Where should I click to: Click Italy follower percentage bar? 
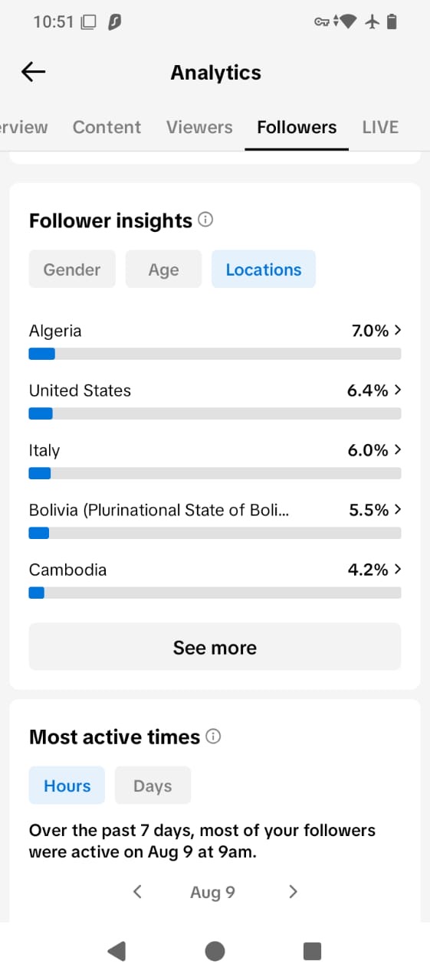pyautogui.click(x=215, y=473)
